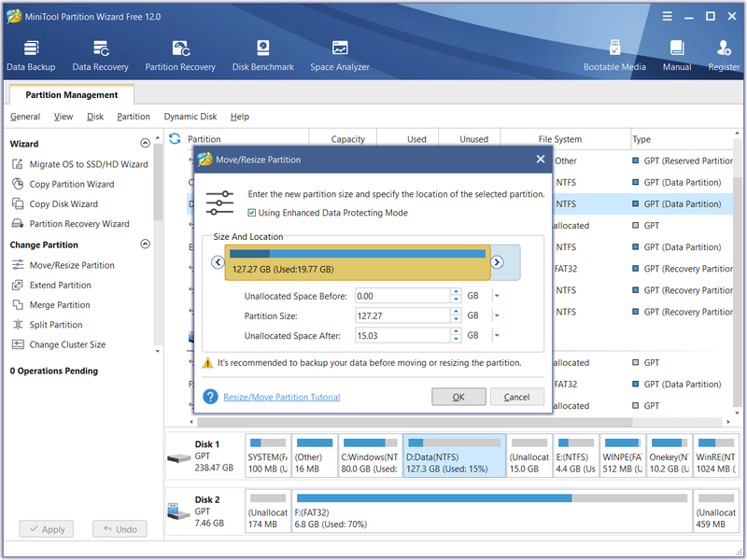Image resolution: width=747 pixels, height=560 pixels.
Task: Open the Data Backup tool
Action: (x=31, y=55)
